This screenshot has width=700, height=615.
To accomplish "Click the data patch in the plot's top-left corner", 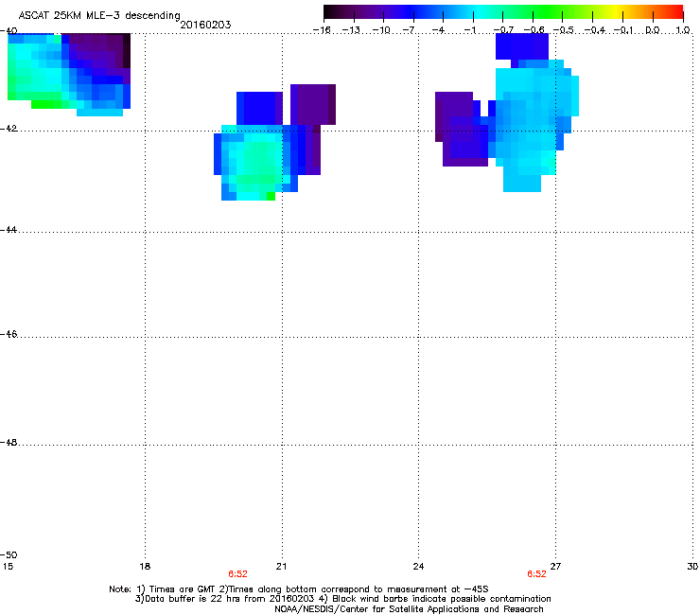I will tap(69, 74).
